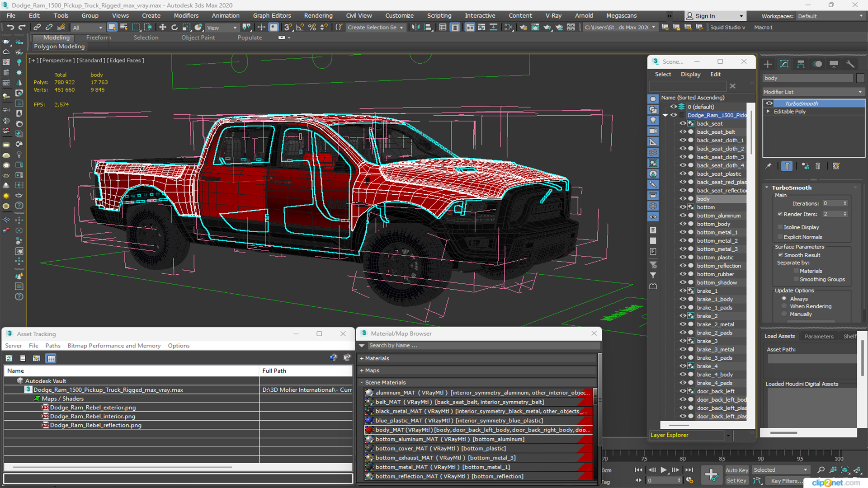The image size is (868, 488).
Task: Open Bitmap Performance and Memory menu
Action: click(114, 346)
